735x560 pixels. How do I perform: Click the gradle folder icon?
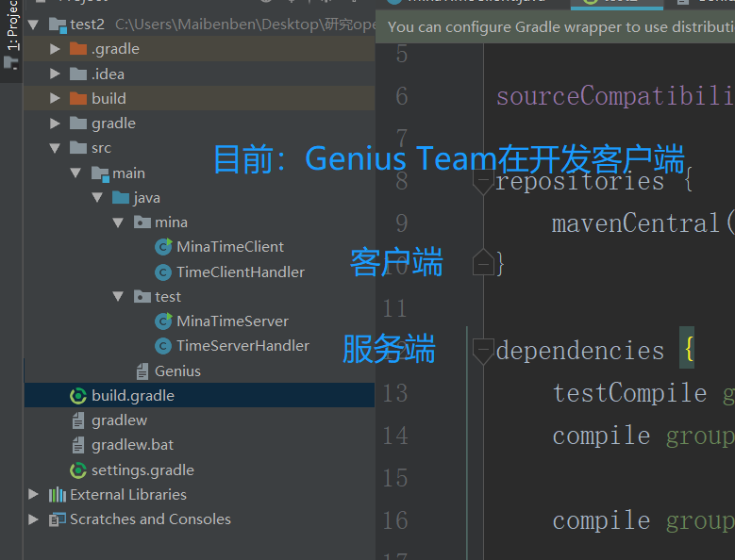pos(78,124)
